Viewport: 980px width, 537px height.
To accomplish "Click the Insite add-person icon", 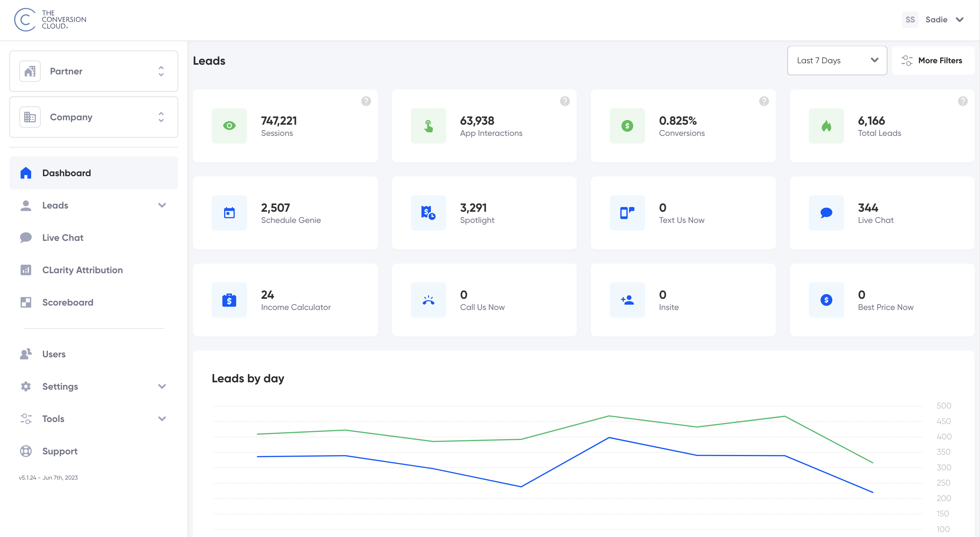I will 627,300.
